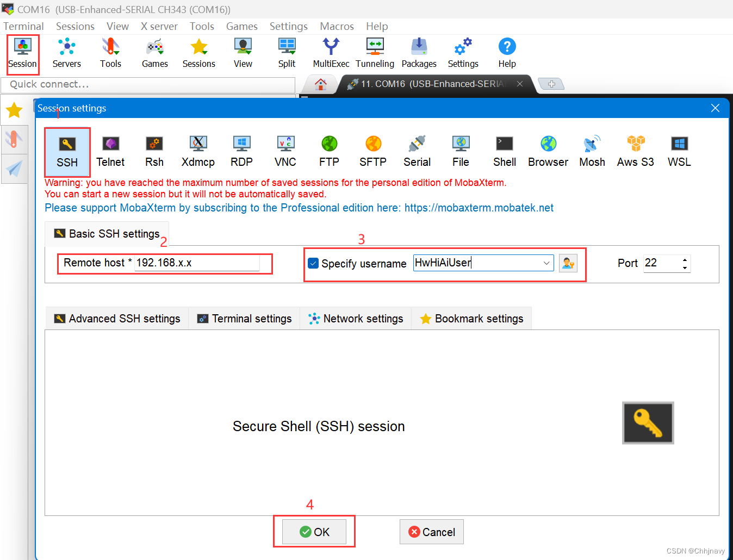Open the Games menu
This screenshot has height=560, width=733.
(x=242, y=26)
